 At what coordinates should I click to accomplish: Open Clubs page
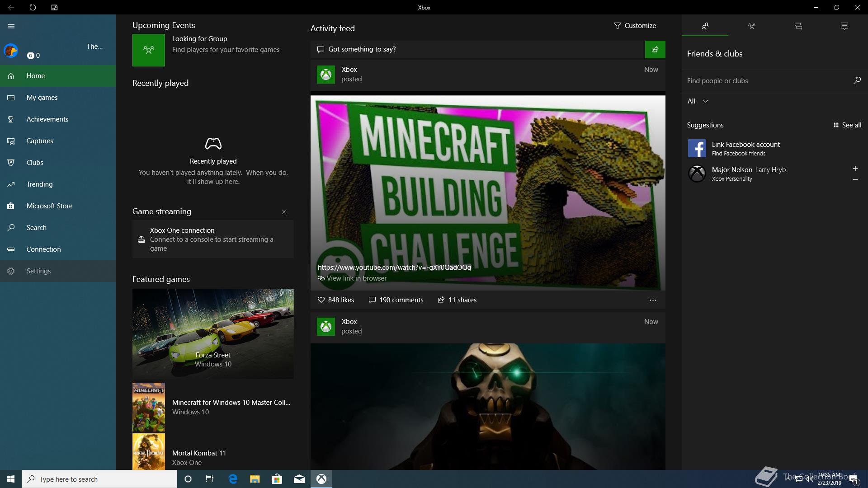tap(58, 163)
